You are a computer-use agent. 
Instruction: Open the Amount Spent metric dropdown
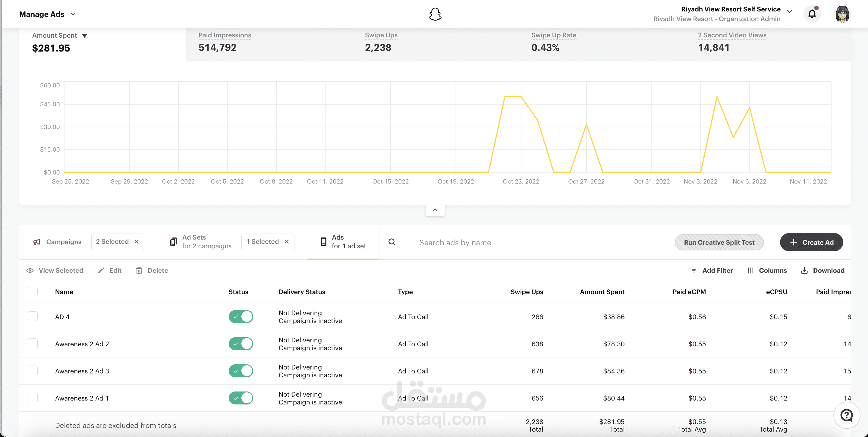pyautogui.click(x=85, y=36)
